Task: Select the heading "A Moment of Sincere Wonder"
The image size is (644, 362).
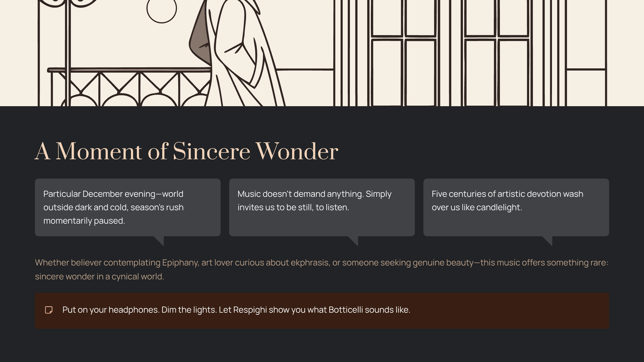Action: click(x=186, y=152)
